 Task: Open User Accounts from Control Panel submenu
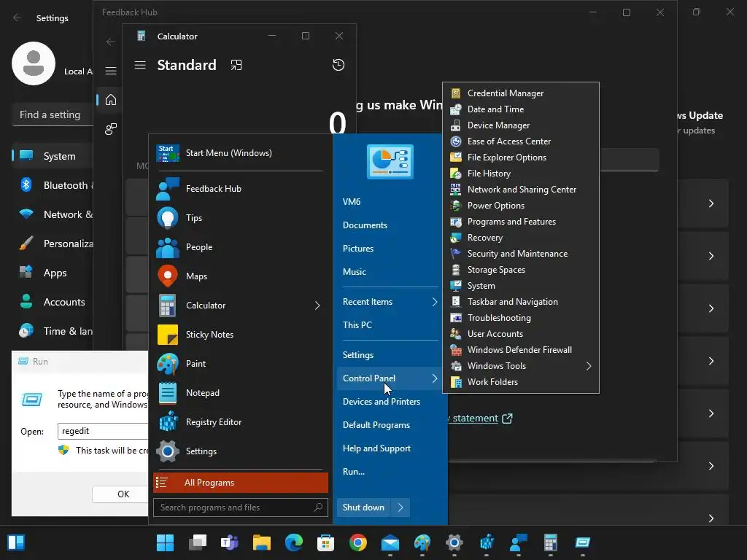521,334
